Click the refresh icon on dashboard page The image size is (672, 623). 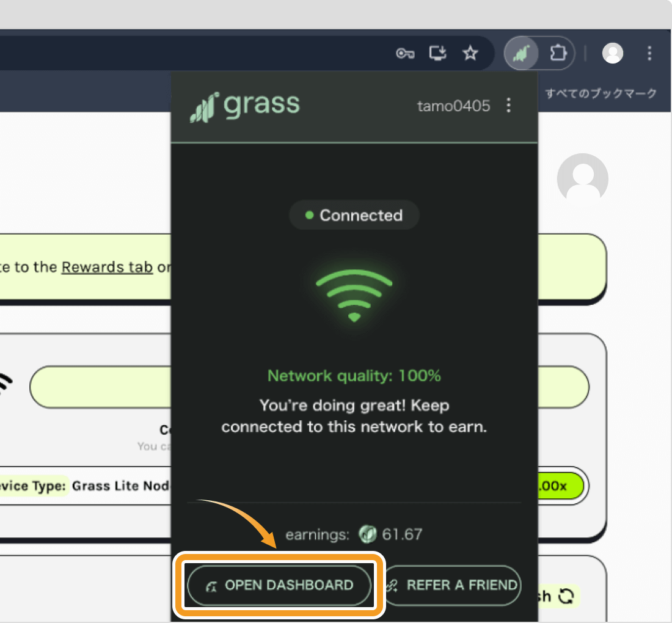click(566, 596)
